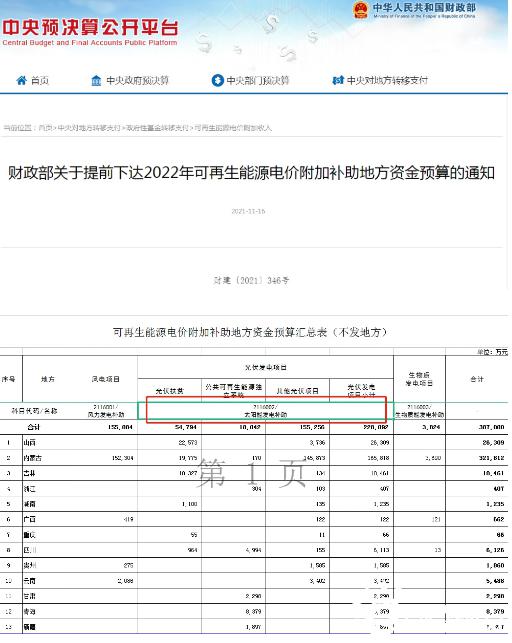Open the 首页 navigation item
The height and width of the screenshot is (643, 512).
tap(40, 80)
